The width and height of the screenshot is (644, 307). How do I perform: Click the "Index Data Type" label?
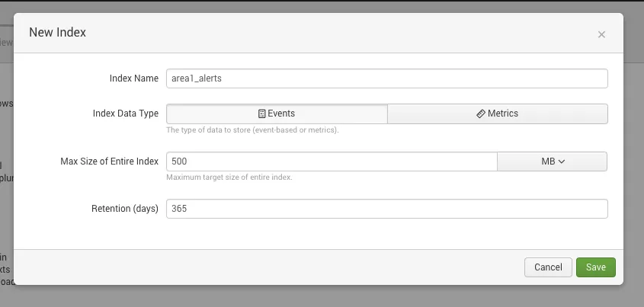click(x=126, y=114)
